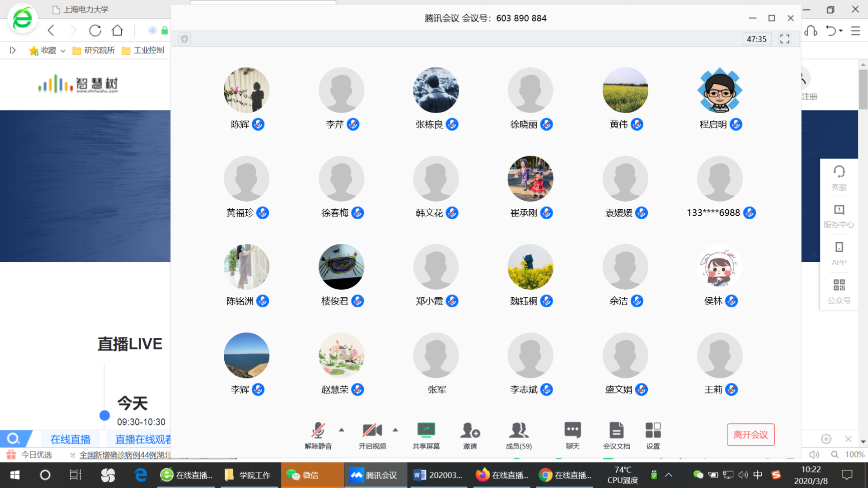Select the 上海电力大学 browser tab
This screenshot has width=868, height=488.
pyautogui.click(x=80, y=10)
